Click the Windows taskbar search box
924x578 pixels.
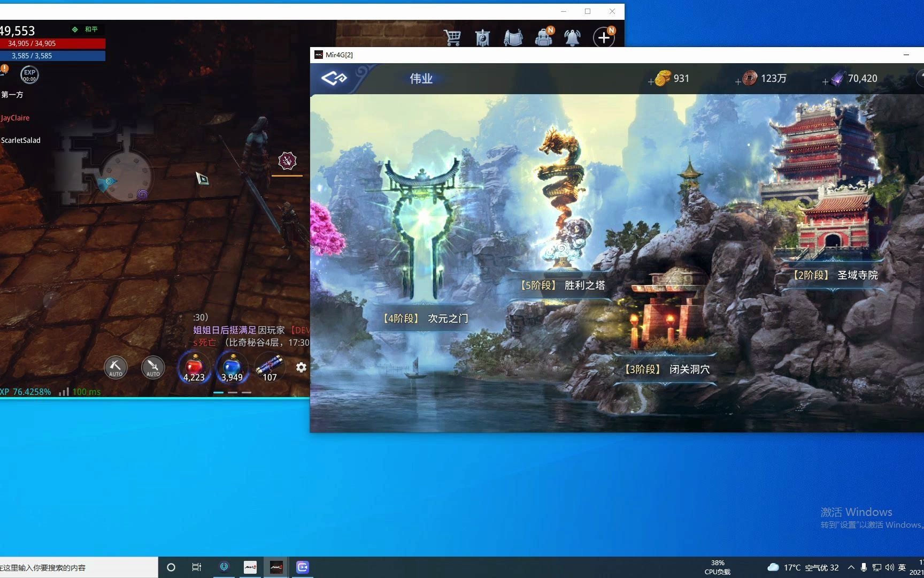79,567
